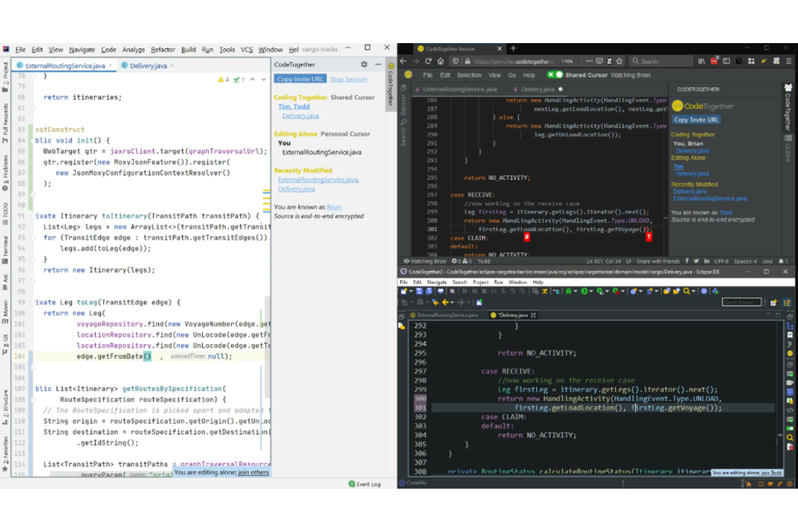Run the application using Eclipse's green Run icon
This screenshot has height=532, width=798.
coord(583,290)
